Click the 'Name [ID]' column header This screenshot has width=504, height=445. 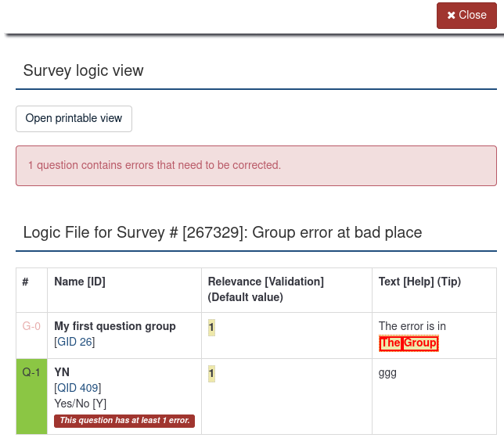pos(80,282)
